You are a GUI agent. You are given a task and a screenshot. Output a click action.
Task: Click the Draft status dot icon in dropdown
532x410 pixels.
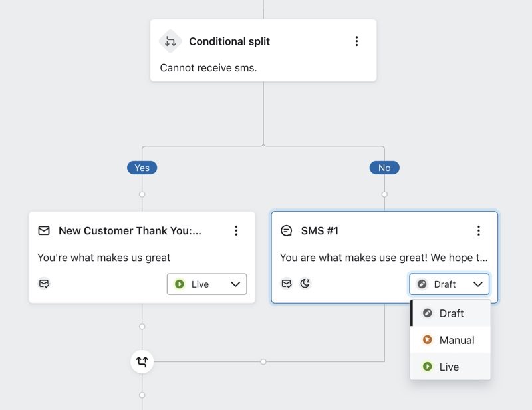coord(426,313)
